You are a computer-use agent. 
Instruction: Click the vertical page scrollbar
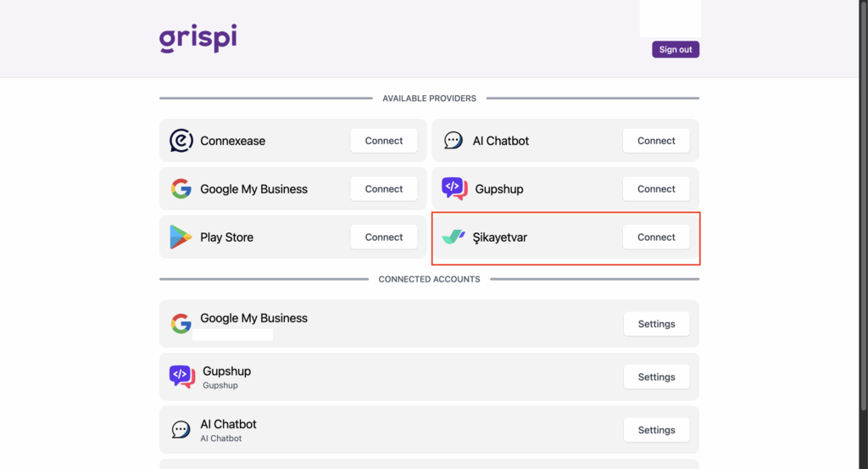(864, 205)
